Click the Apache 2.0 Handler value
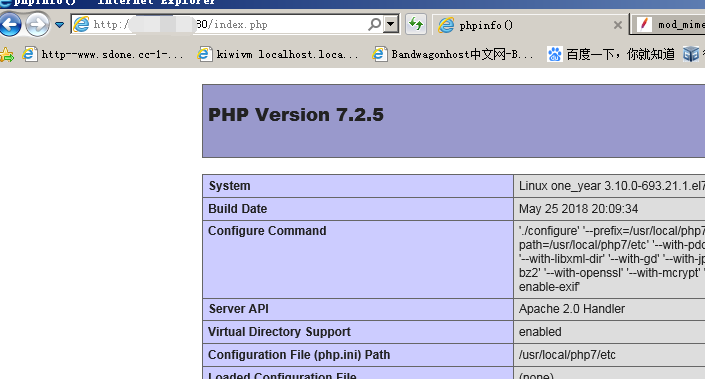The image size is (705, 379). click(x=571, y=309)
